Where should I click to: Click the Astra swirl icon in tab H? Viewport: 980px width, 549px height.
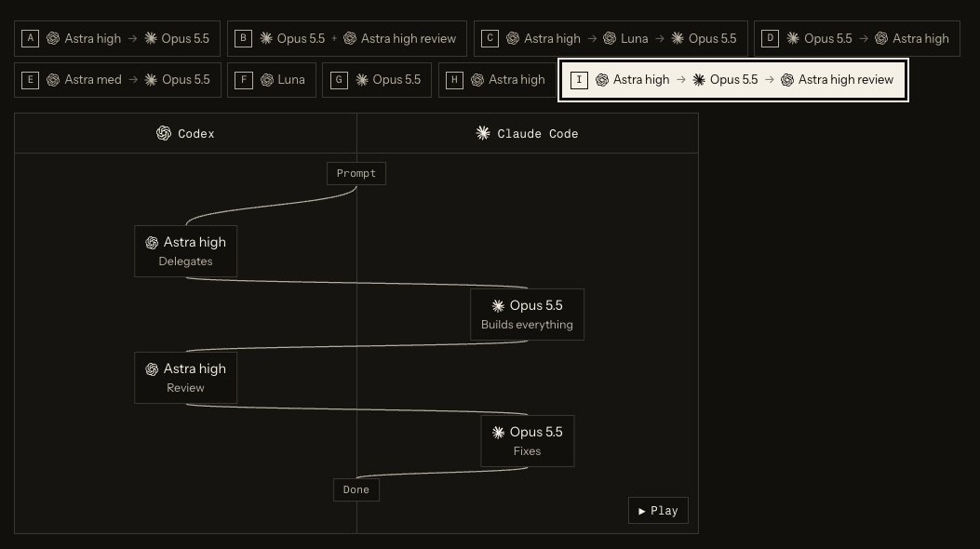(477, 80)
